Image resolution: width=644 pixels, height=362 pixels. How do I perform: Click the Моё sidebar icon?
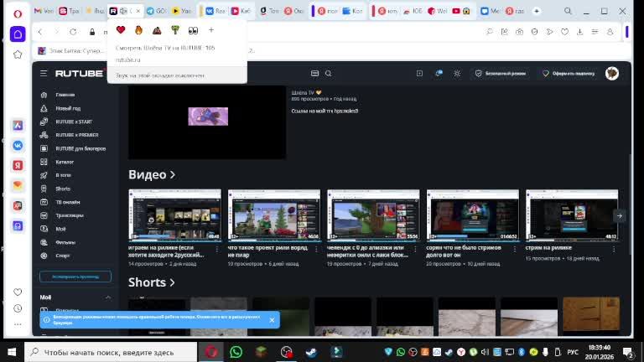(x=44, y=229)
